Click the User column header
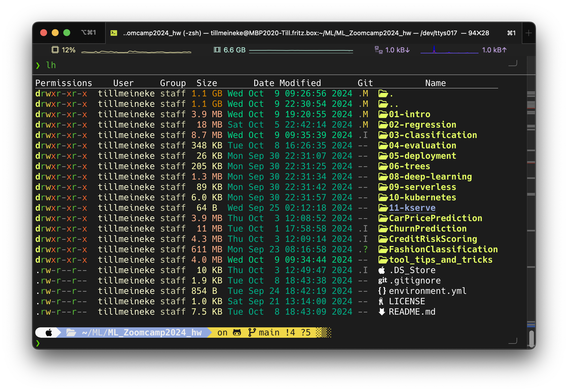 tap(123, 83)
